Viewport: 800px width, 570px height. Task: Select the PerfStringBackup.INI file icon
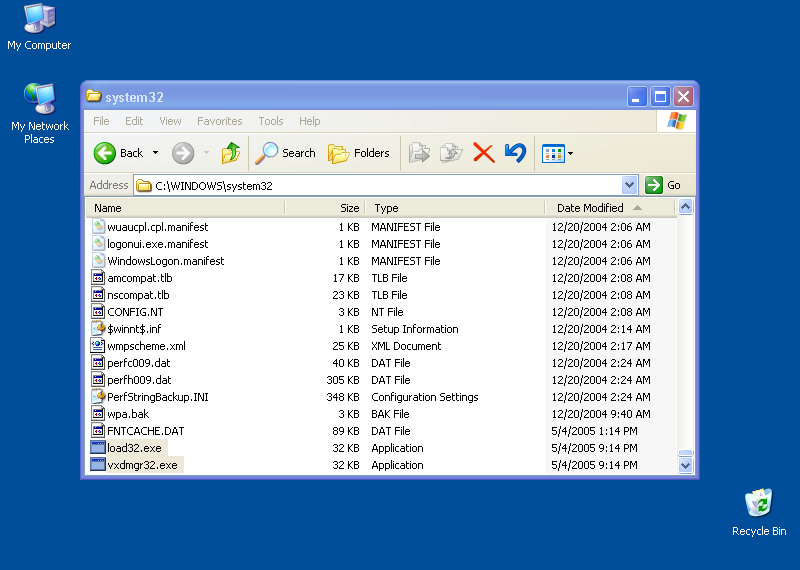[x=98, y=396]
